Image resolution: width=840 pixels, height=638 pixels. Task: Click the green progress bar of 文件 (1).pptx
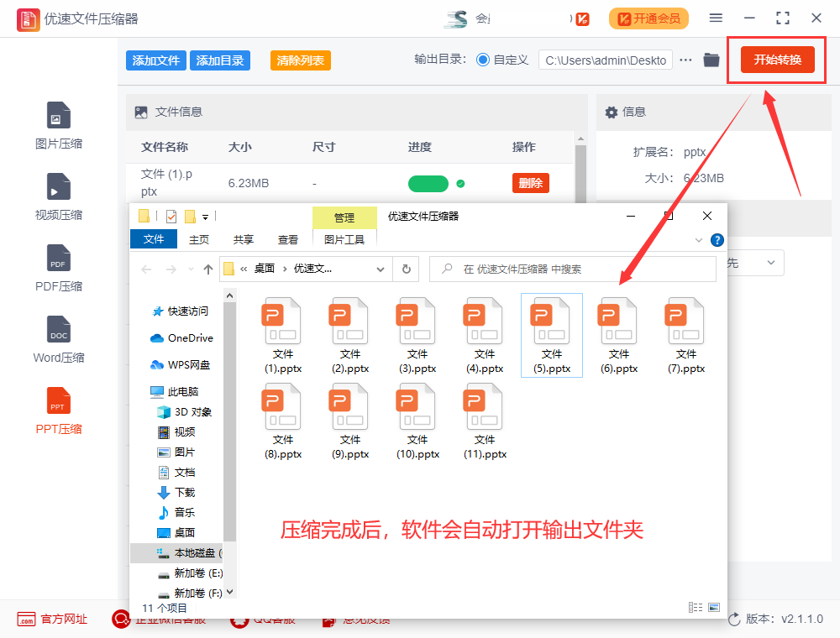(428, 184)
